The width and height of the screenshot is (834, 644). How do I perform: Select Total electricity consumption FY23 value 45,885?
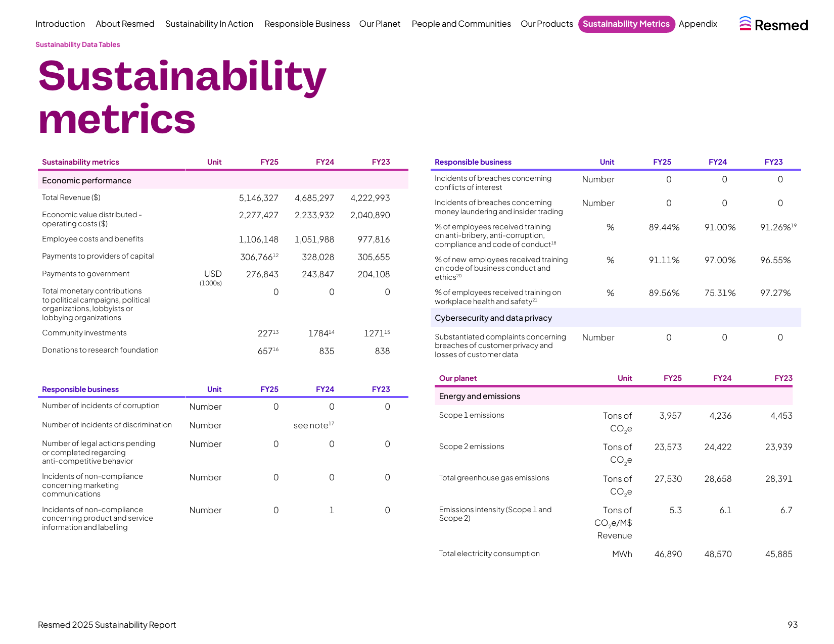click(778, 554)
